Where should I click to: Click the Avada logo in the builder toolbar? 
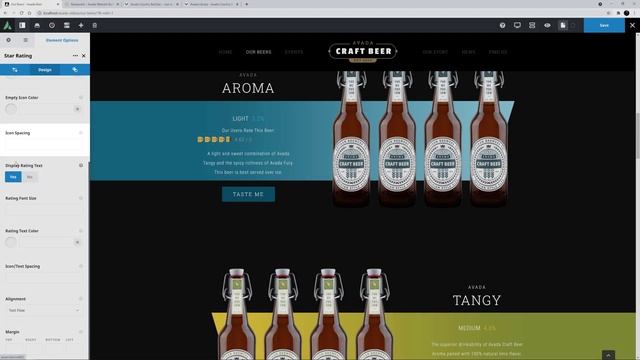coord(7,25)
